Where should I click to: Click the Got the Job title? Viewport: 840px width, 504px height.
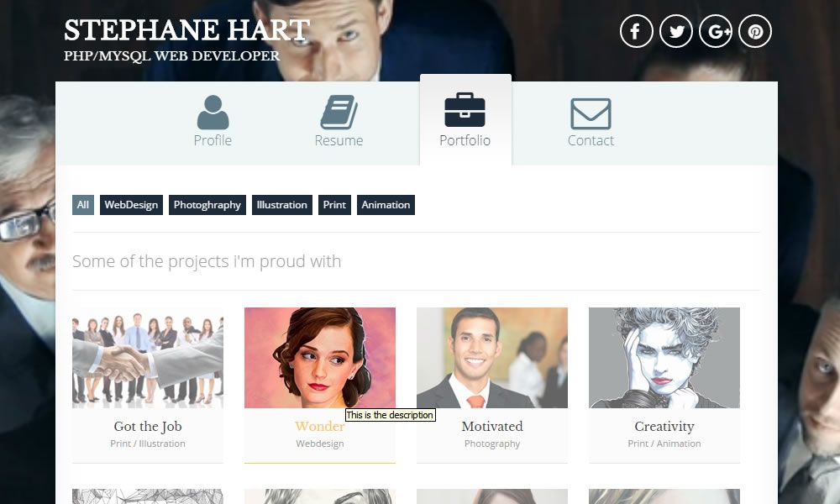pyautogui.click(x=148, y=427)
